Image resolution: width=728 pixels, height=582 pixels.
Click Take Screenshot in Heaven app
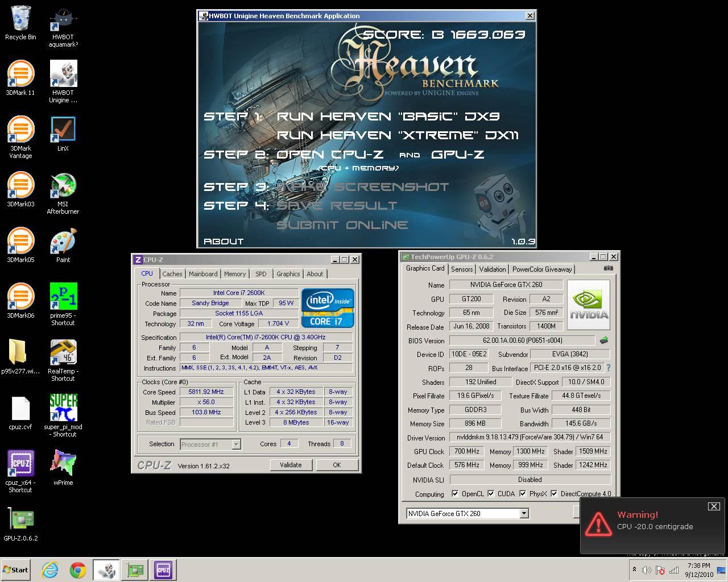coord(363,187)
